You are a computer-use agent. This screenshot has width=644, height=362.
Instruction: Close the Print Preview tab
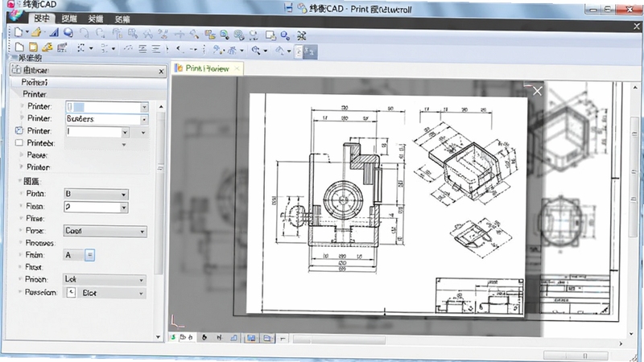pos(237,68)
